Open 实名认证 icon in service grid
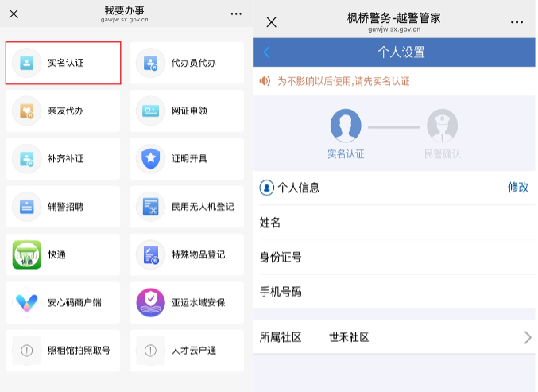Image resolution: width=538 pixels, height=392 pixels. [27, 64]
